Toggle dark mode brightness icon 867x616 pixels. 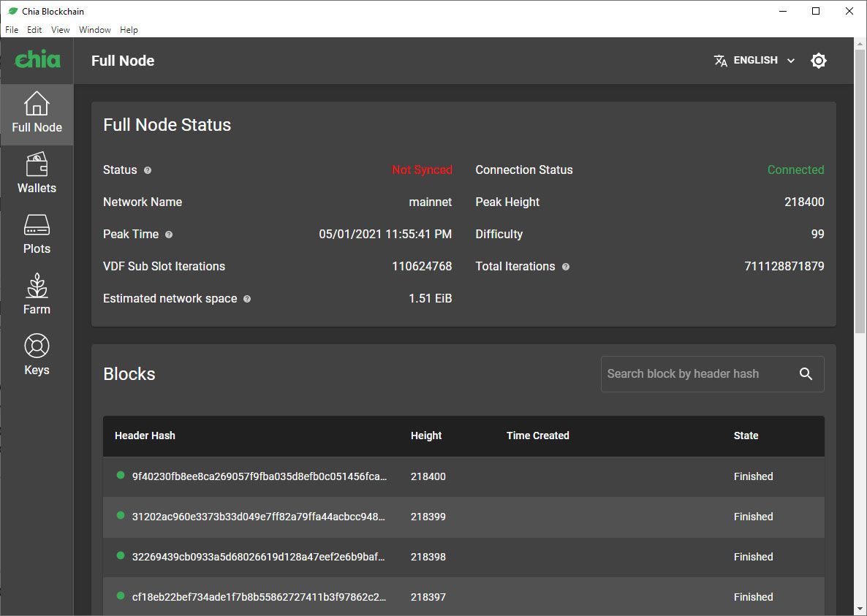coord(819,61)
